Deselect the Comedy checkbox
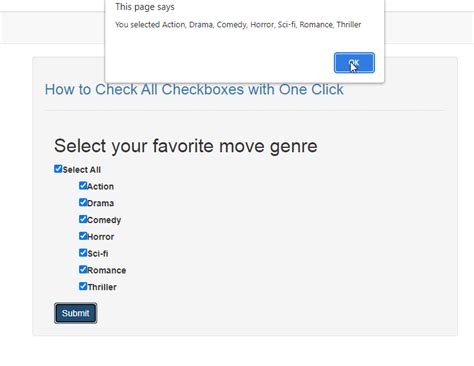This screenshot has height=366, width=474. pyautogui.click(x=83, y=219)
